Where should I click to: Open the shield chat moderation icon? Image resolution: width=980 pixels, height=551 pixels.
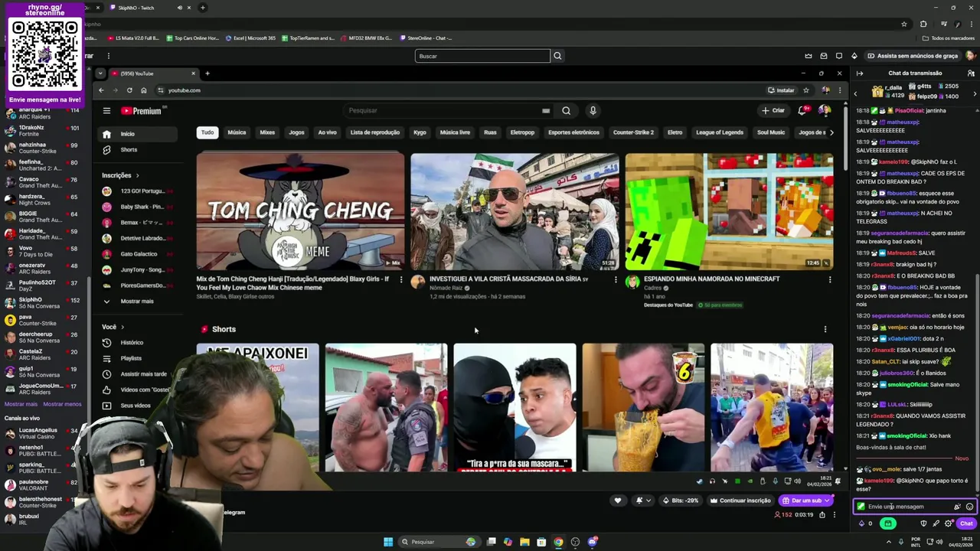click(x=923, y=523)
